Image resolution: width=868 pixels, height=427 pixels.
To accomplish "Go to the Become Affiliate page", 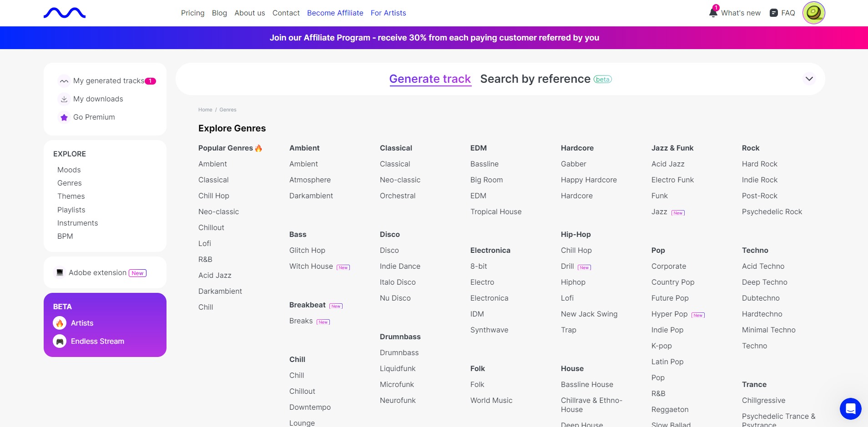I will (335, 13).
